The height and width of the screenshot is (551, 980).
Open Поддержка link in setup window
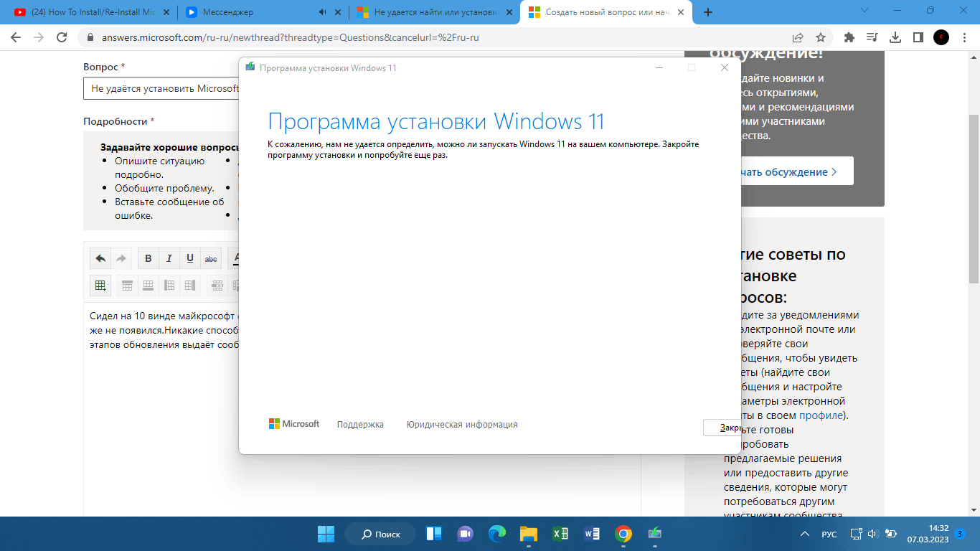(x=360, y=425)
